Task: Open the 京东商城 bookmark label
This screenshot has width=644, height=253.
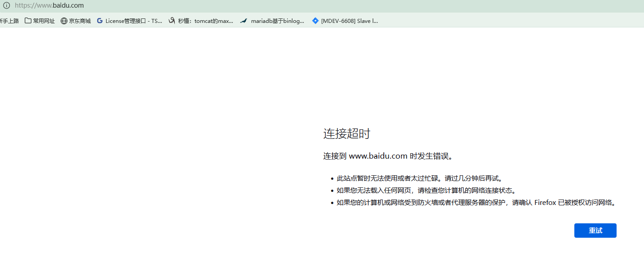Action: pyautogui.click(x=80, y=21)
